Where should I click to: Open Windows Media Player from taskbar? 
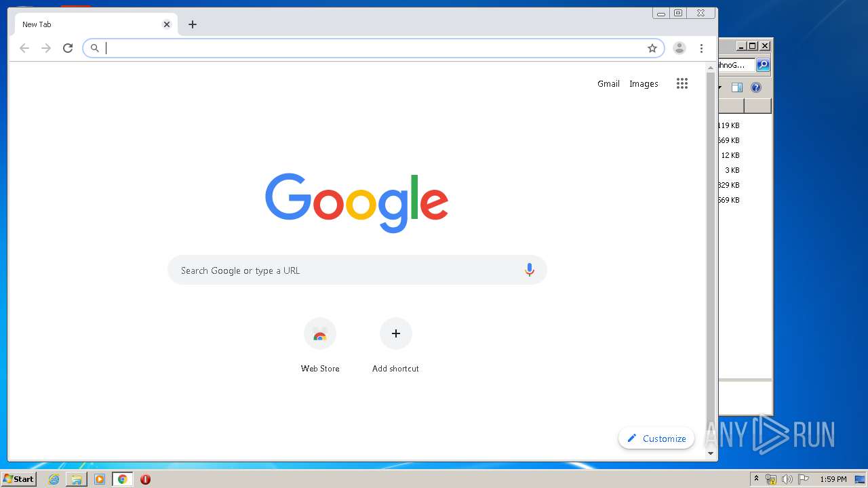100,479
